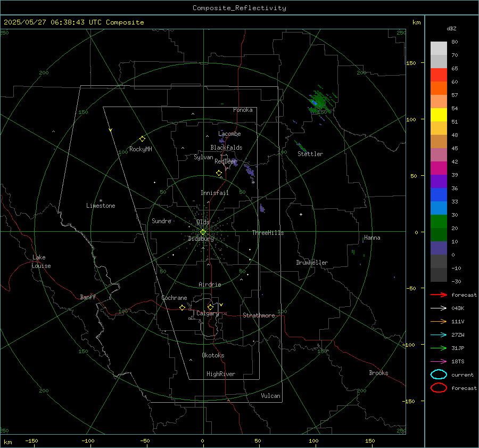479x448 pixels.
Task: Click the Banff label
Action: [88, 297]
